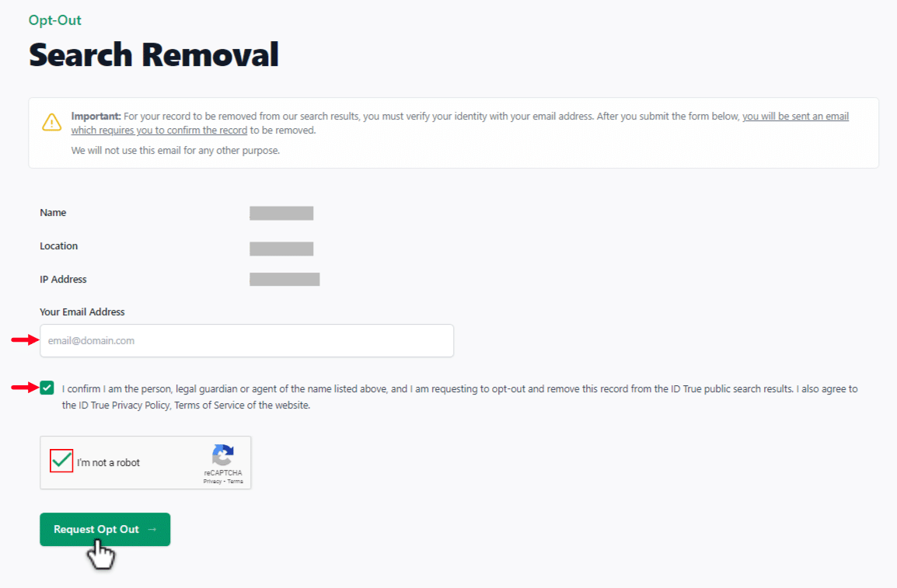Click 'We will not use this email' notice
This screenshot has height=588, width=897.
176,150
